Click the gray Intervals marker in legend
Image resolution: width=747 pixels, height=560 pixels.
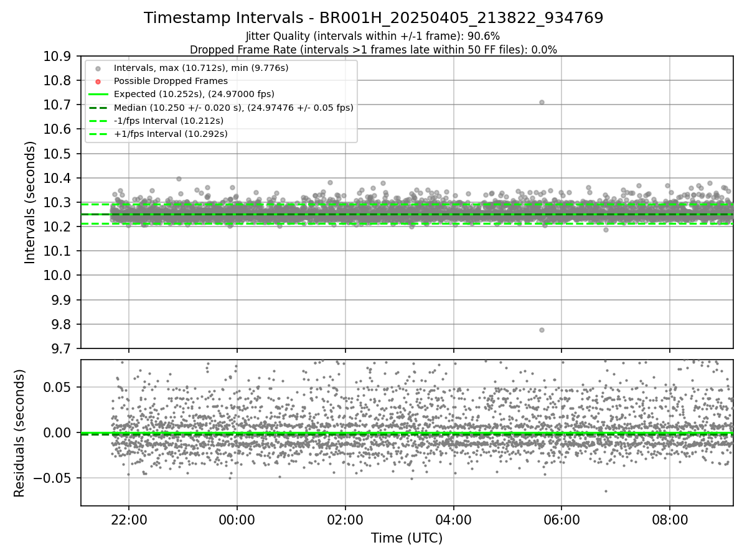(x=98, y=68)
